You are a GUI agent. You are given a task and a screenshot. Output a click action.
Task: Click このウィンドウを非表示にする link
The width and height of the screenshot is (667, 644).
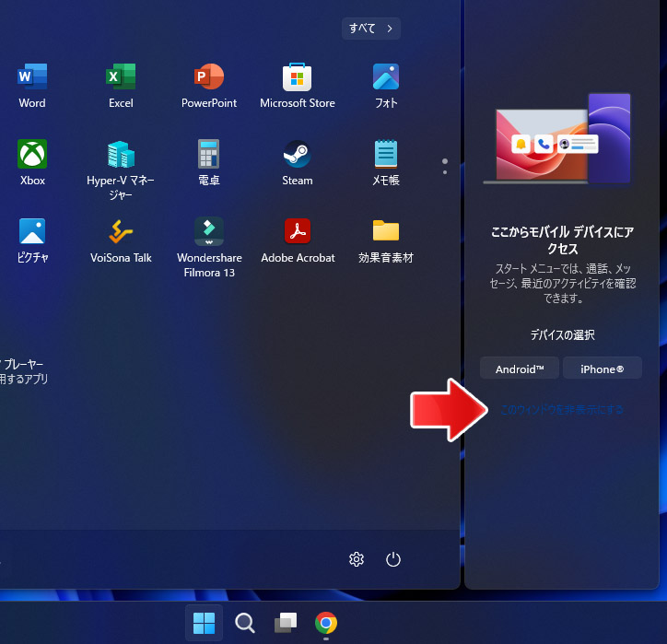coord(562,410)
